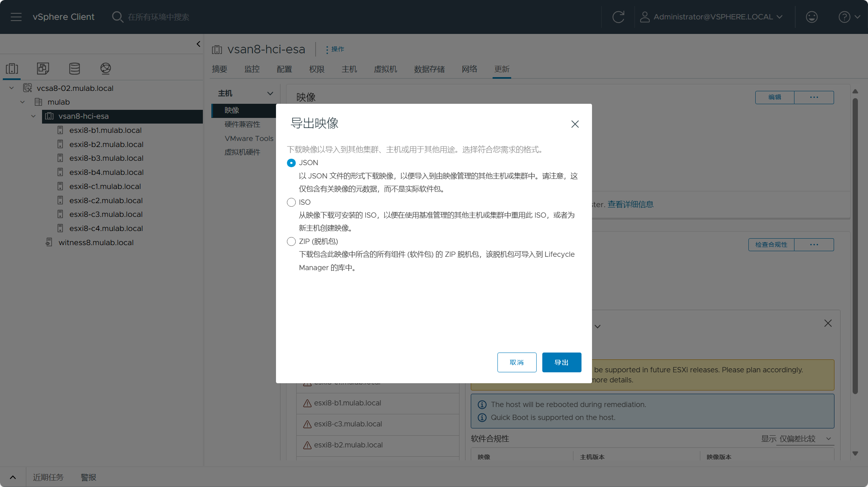Toggle the chevron in the compliance panel header
This screenshot has height=487, width=868.
(598, 326)
